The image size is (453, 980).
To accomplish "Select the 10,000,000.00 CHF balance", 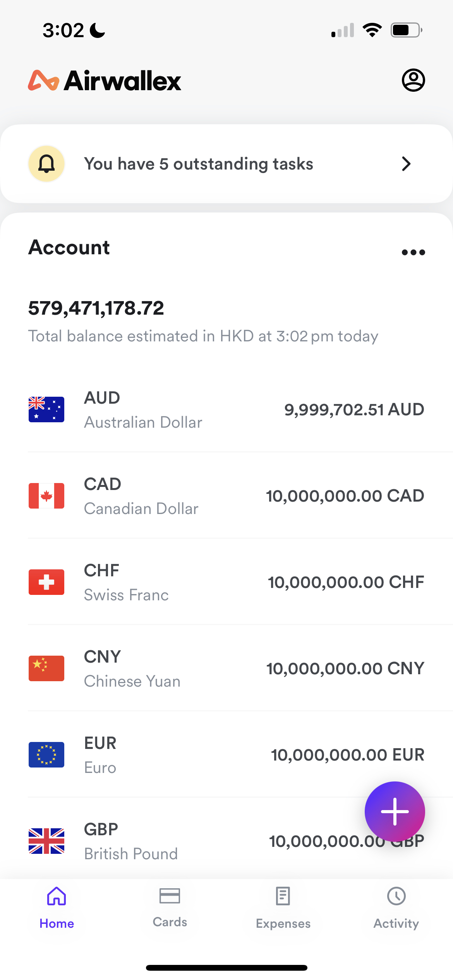I will [x=346, y=582].
